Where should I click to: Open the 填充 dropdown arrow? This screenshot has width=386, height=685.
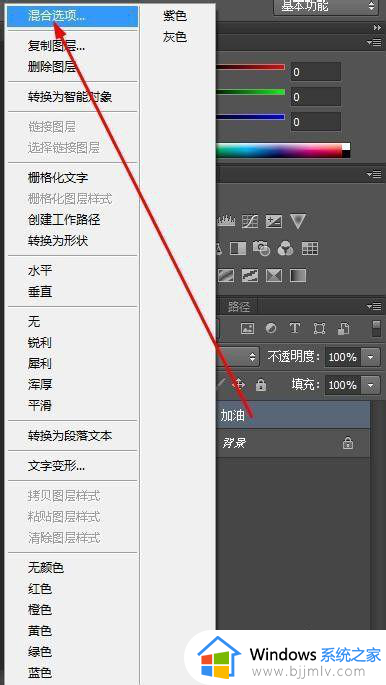pos(371,385)
